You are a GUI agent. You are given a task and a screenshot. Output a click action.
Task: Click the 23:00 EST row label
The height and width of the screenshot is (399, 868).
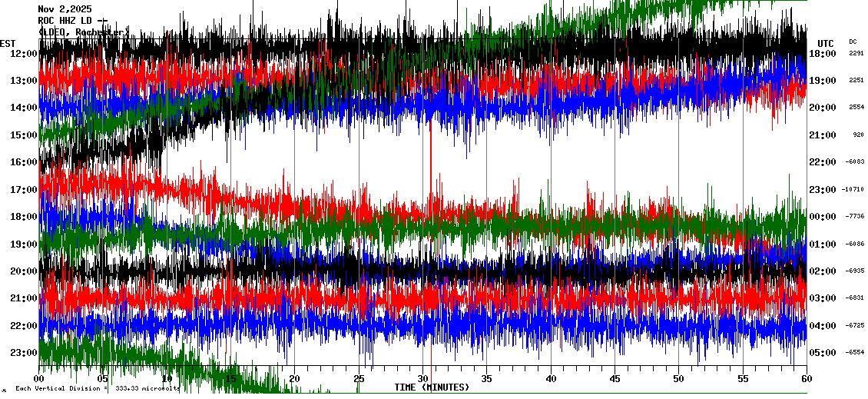pyautogui.click(x=24, y=353)
